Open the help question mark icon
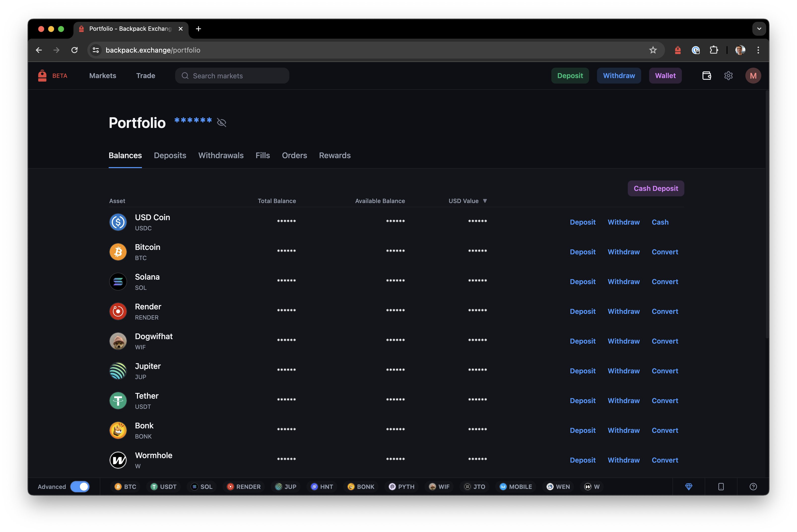 click(753, 487)
